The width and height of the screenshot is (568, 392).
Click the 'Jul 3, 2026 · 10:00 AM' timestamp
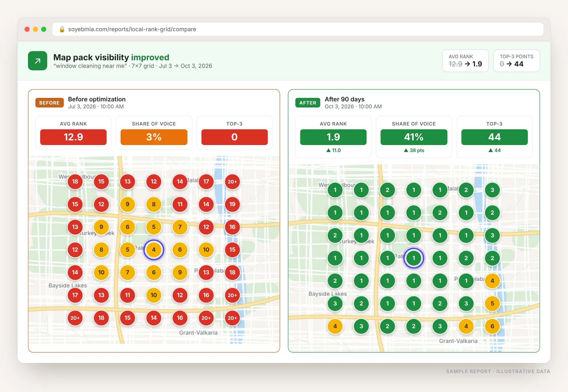[x=96, y=107]
